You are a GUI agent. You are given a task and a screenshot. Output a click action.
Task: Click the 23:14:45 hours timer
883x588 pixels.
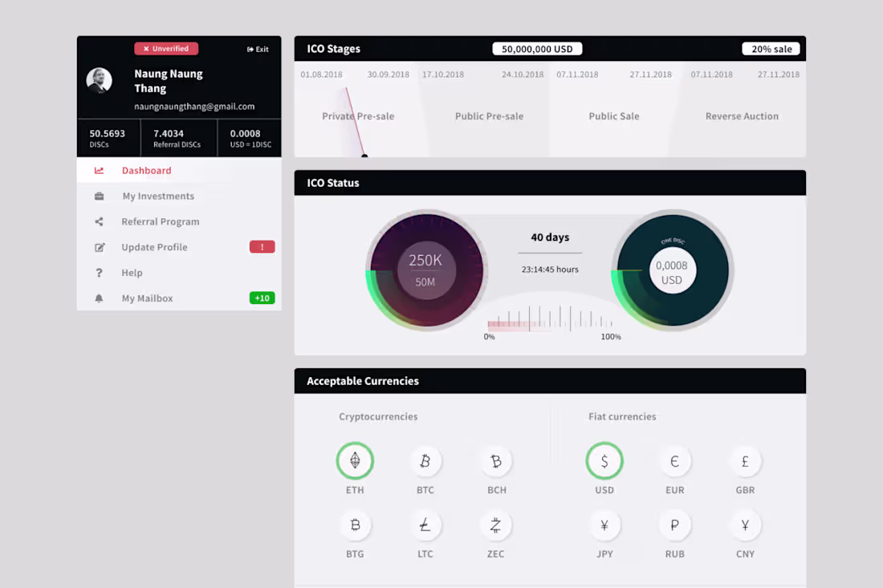550,270
